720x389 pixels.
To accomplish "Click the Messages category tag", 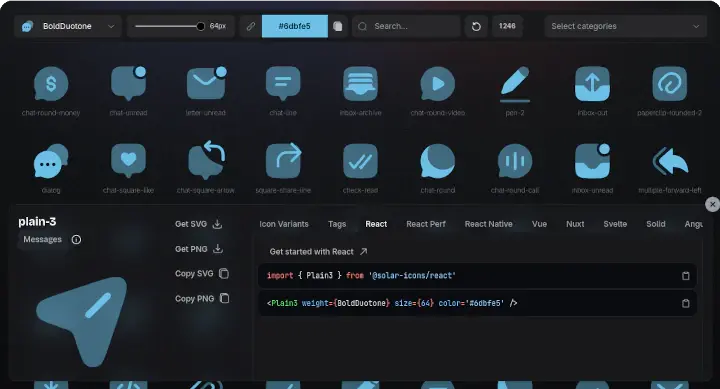I will (x=42, y=239).
